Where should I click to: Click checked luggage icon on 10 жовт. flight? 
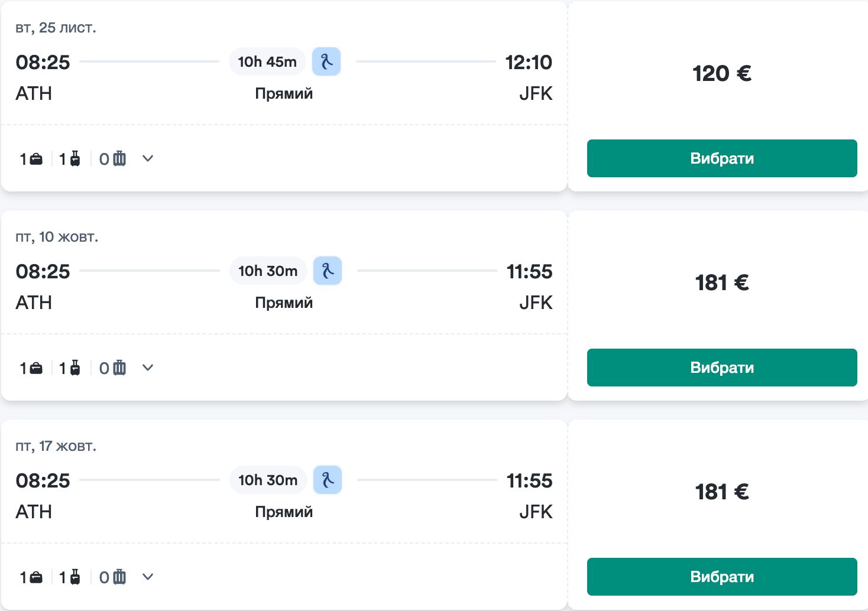[119, 368]
